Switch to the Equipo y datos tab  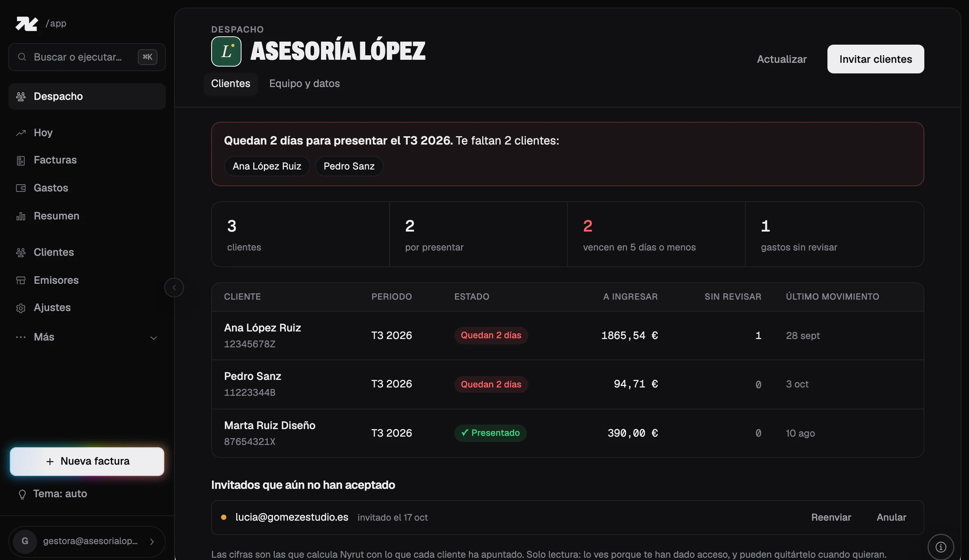coord(304,83)
